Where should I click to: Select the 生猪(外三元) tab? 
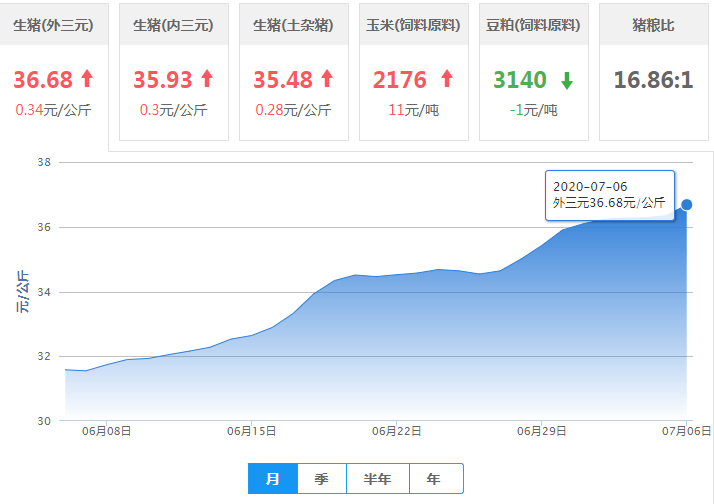(x=53, y=25)
